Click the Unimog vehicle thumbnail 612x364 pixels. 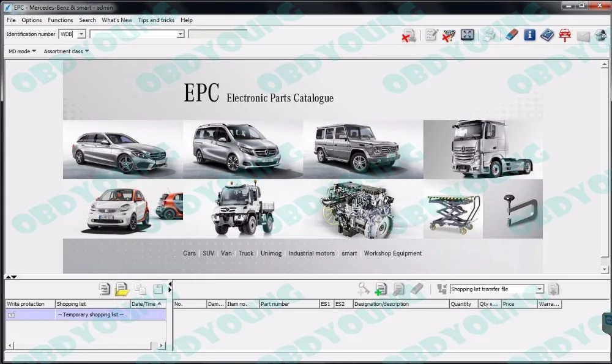[243, 209]
